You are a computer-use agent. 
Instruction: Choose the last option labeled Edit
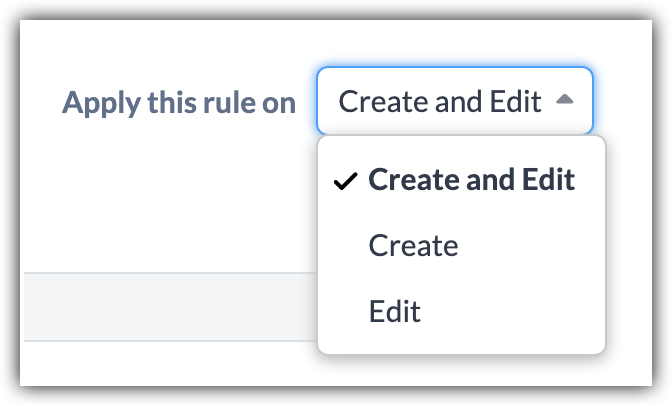[x=394, y=311]
